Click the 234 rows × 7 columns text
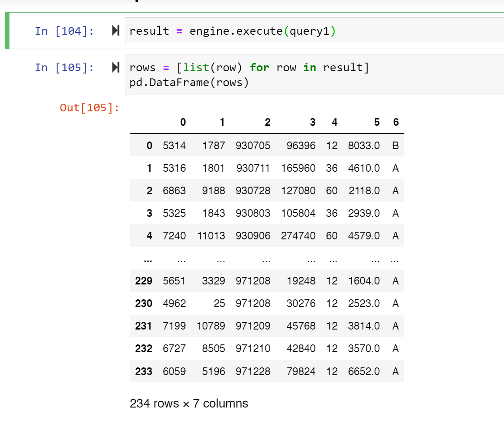This screenshot has height=426, width=504. [x=189, y=403]
